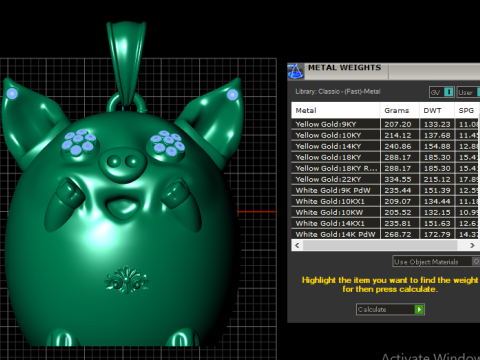Click the horizontal scrollbar thumb under the table
The height and width of the screenshot is (360, 480).
(380, 245)
